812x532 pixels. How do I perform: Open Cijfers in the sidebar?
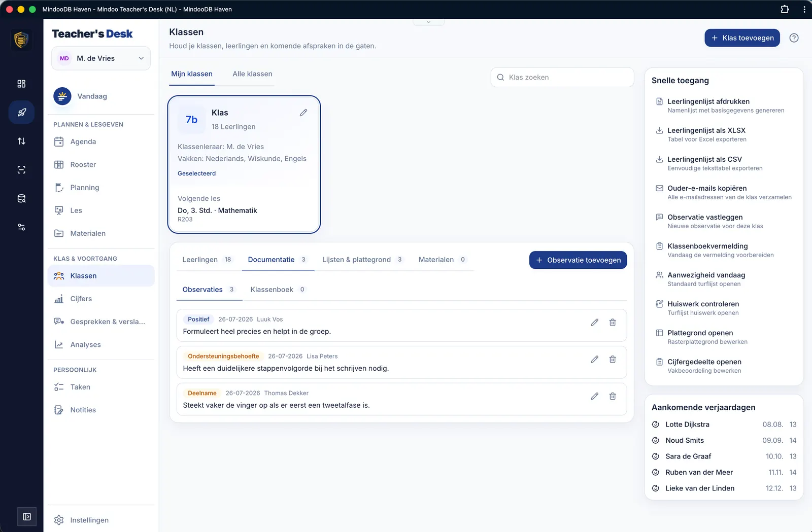101,299
